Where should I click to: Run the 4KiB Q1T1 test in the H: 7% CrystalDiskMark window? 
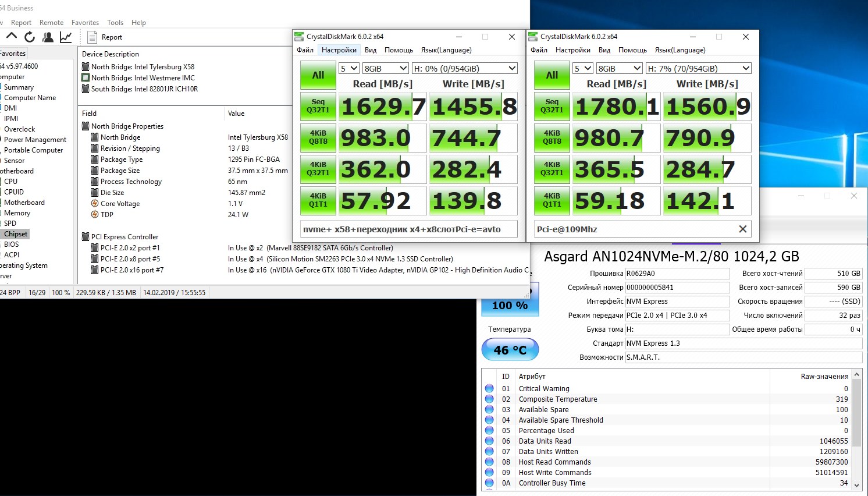click(x=552, y=201)
